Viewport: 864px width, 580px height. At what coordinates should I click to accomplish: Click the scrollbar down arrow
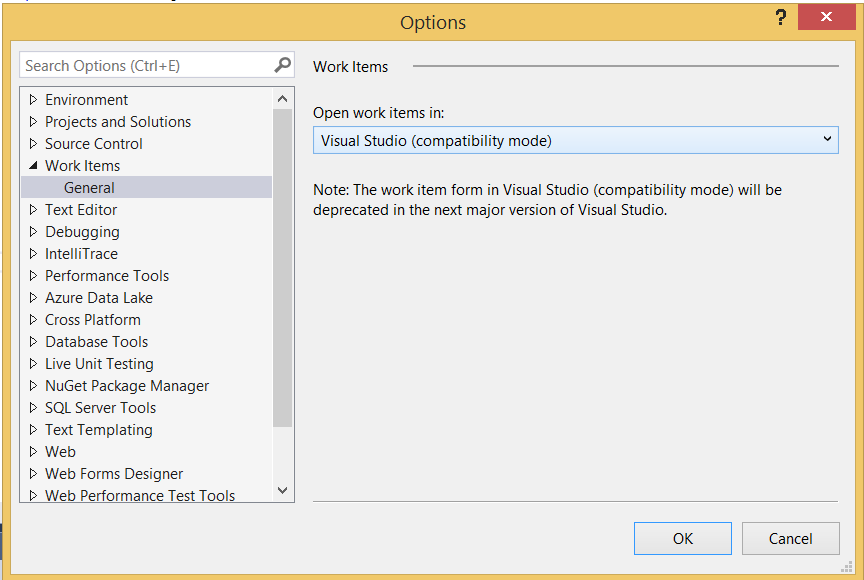(282, 491)
